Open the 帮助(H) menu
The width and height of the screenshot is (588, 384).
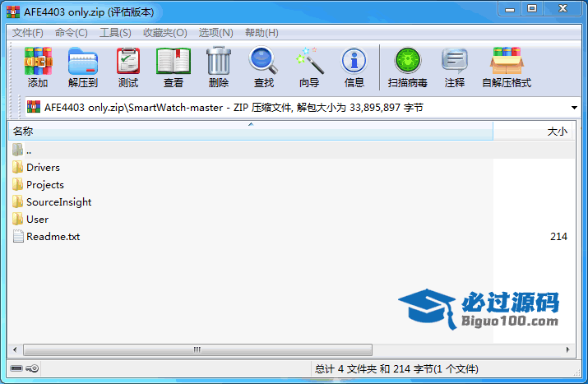pos(262,33)
